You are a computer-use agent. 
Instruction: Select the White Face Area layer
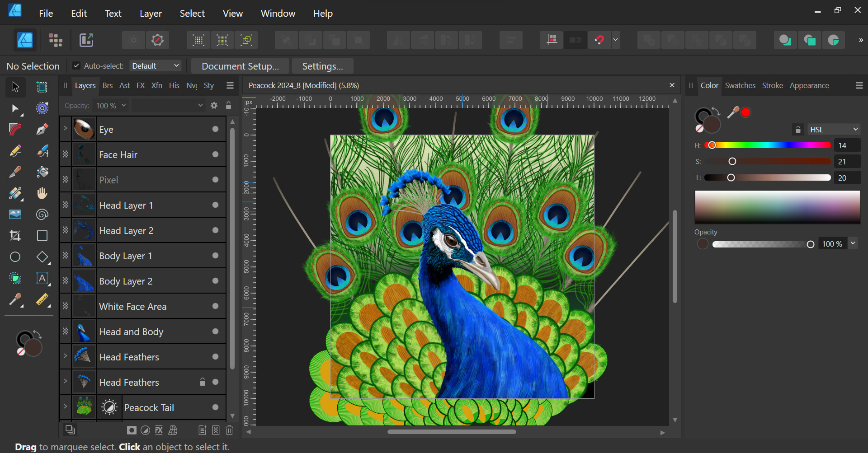click(x=132, y=306)
